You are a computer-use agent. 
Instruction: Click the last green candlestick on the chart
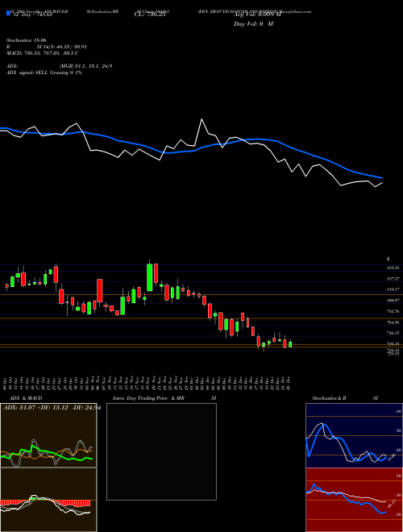pyautogui.click(x=290, y=344)
